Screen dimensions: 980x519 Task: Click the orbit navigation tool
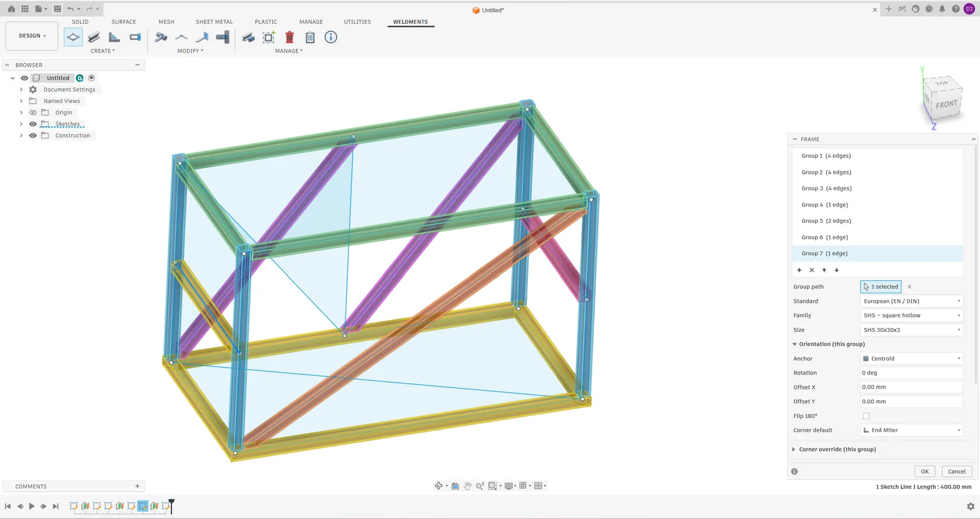click(439, 486)
